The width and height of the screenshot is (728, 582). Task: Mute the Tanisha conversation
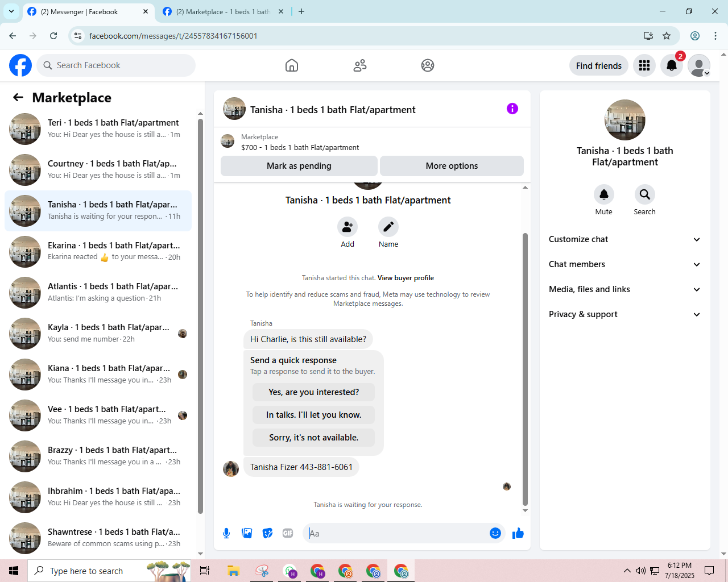tap(604, 194)
